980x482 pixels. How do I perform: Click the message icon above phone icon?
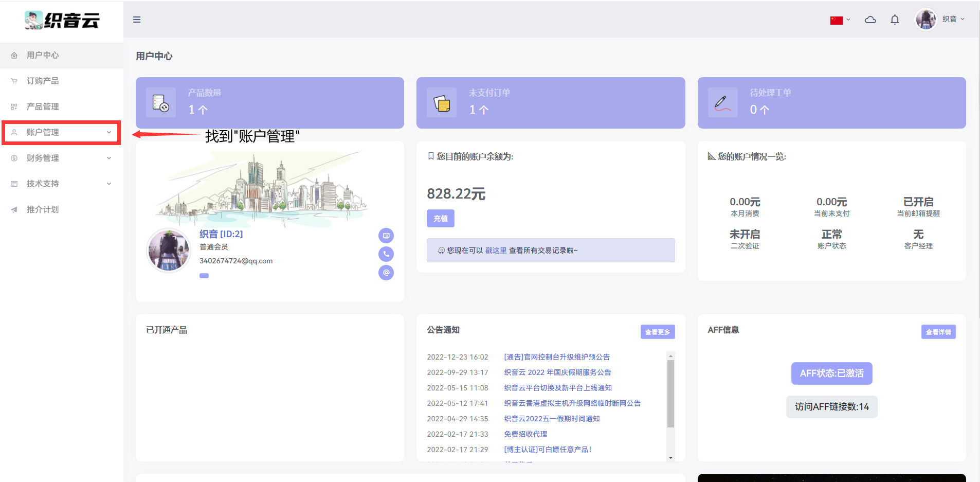[x=386, y=236]
